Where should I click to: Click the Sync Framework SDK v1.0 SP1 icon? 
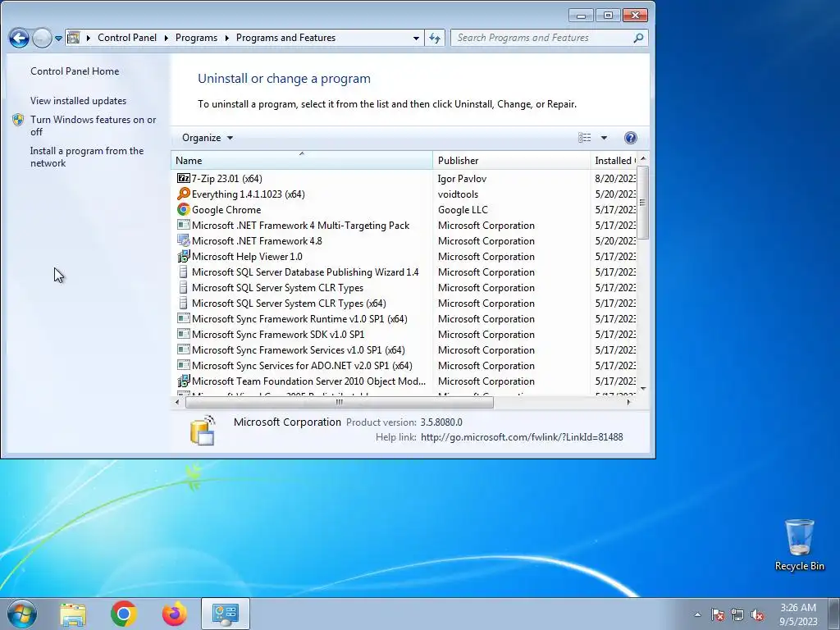tap(183, 334)
